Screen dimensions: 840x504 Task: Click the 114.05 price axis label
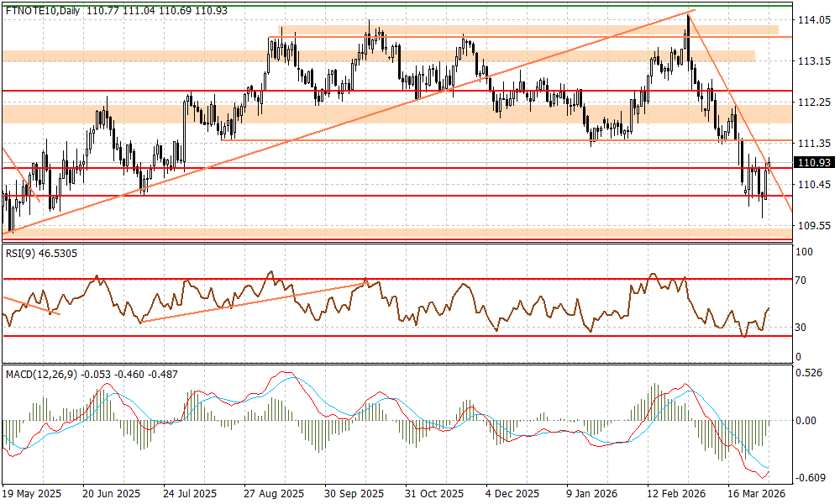[x=812, y=20]
